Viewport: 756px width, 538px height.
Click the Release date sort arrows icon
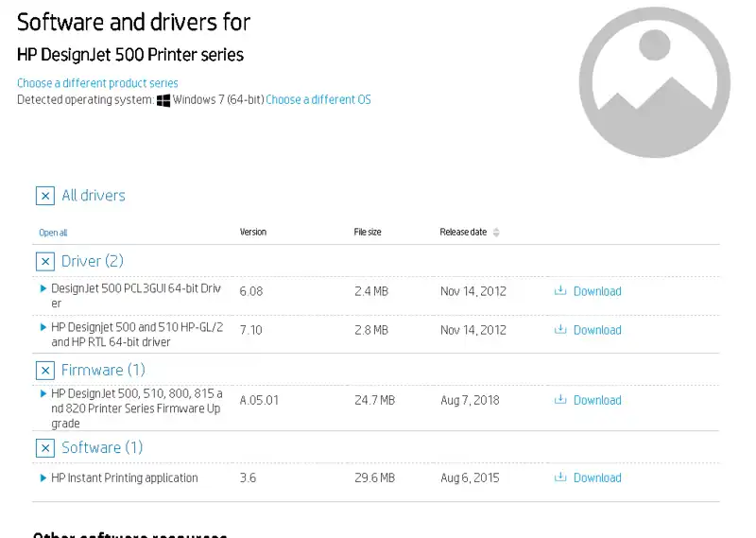point(497,233)
